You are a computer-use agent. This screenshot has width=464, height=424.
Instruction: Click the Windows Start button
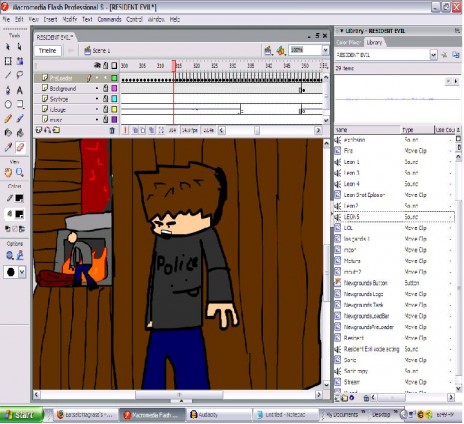22,415
